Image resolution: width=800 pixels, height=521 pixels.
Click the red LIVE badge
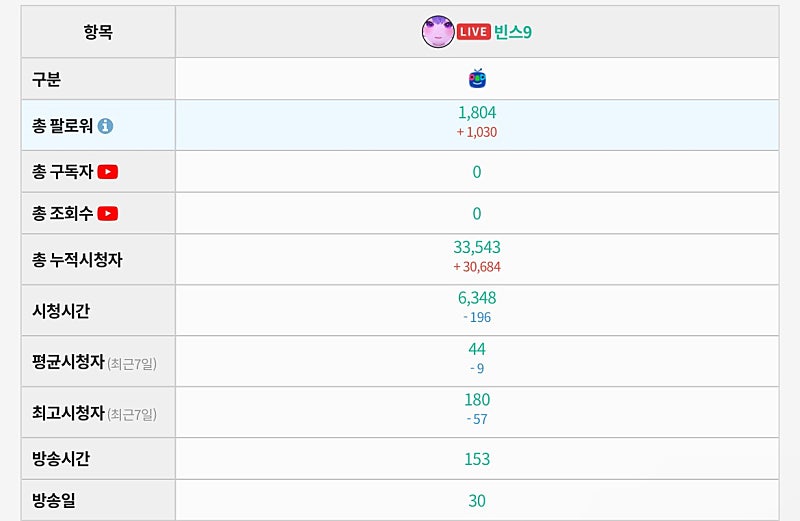coord(473,32)
